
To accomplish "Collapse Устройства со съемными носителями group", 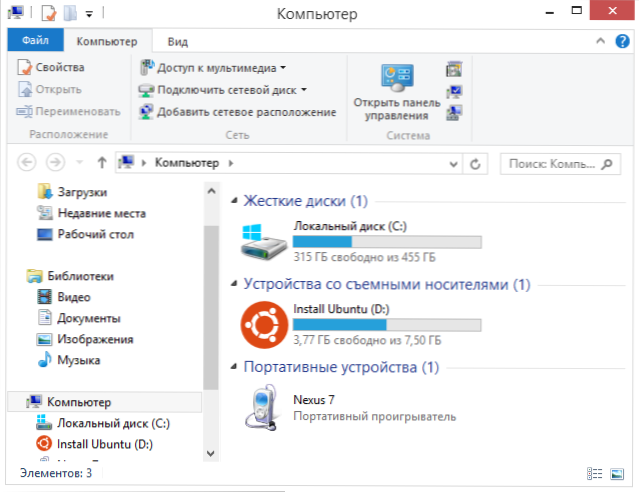I will tap(234, 284).
